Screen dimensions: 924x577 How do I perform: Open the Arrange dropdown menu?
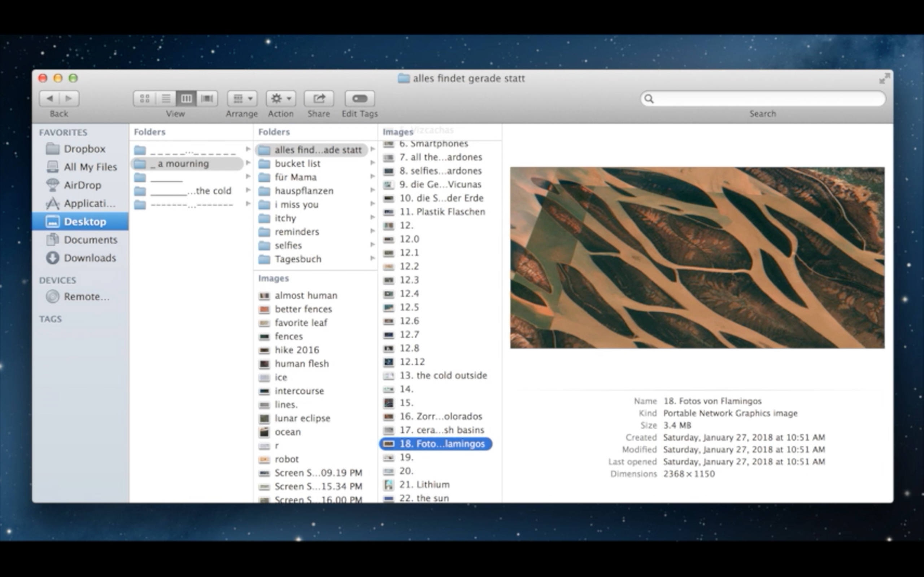[x=242, y=99]
